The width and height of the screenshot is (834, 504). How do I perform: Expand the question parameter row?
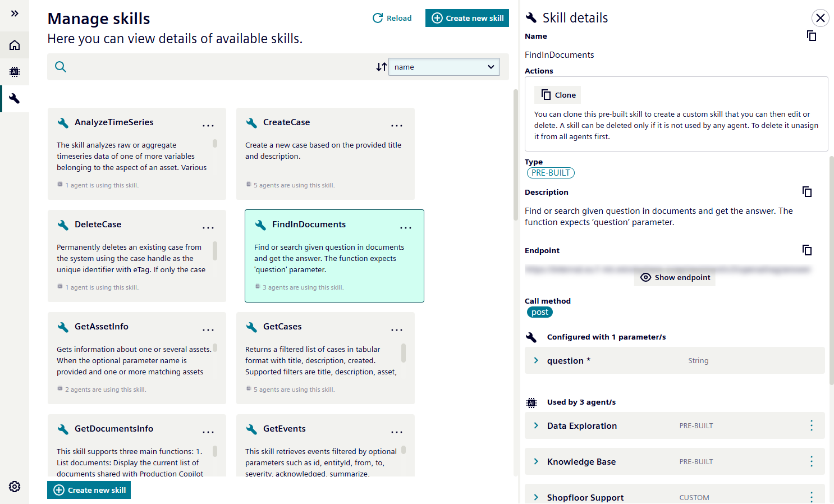pos(536,360)
